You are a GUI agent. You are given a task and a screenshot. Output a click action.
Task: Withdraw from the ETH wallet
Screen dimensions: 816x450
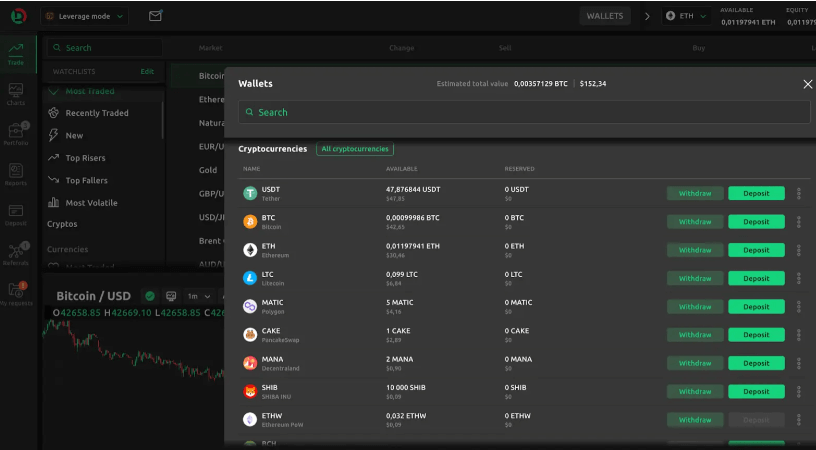[695, 250]
